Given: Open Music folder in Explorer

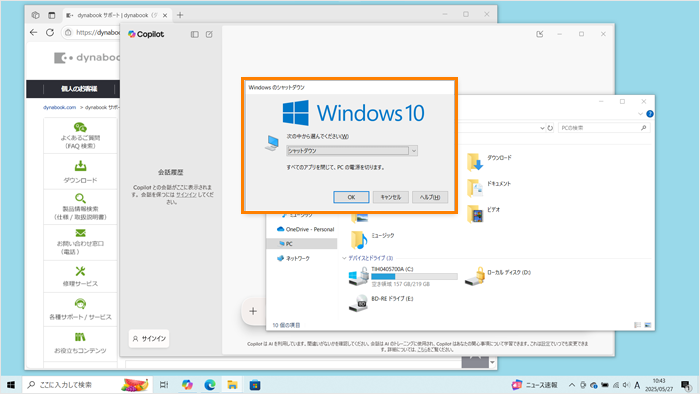Looking at the screenshot, I should (x=372, y=240).
